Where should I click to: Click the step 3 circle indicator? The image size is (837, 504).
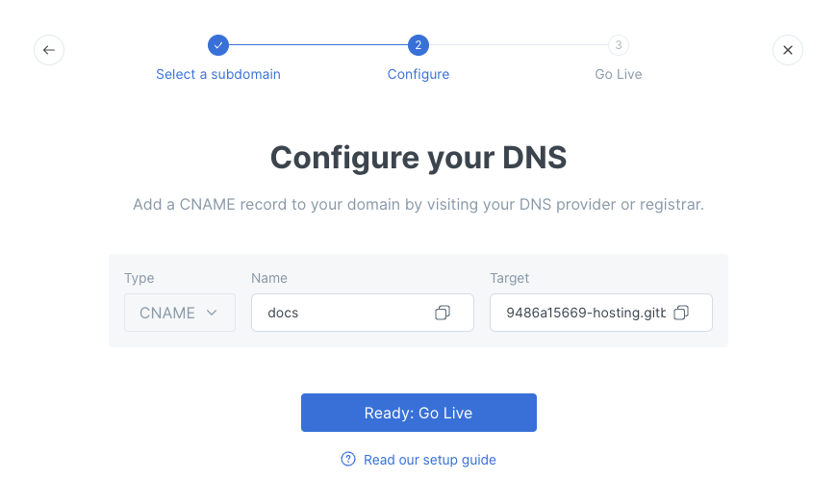(x=618, y=45)
